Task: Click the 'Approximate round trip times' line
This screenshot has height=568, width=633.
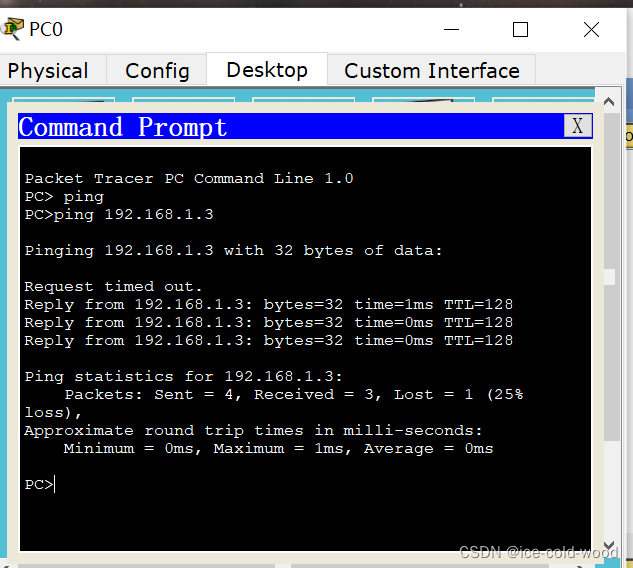Action: tap(253, 431)
